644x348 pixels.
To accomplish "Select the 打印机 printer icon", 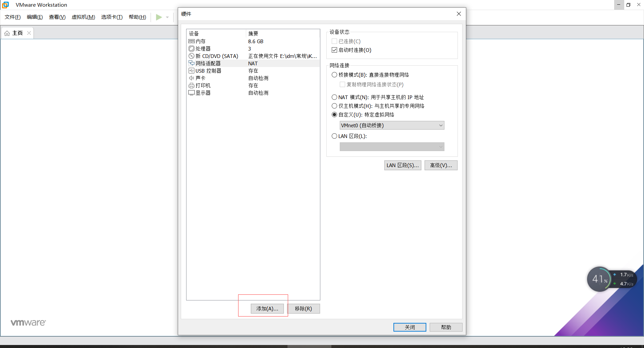I will tap(192, 85).
